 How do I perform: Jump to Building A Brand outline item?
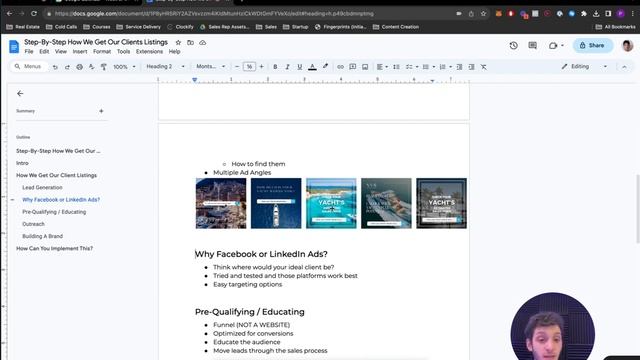[42, 236]
